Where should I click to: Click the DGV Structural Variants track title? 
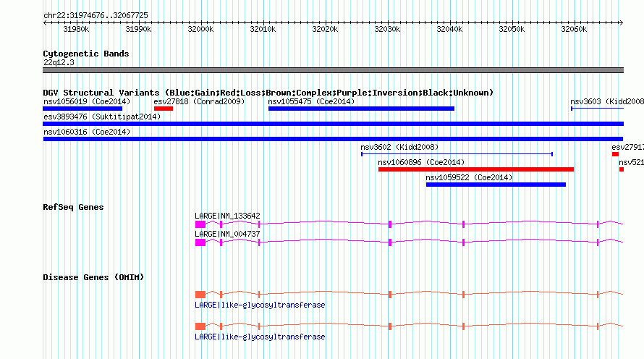268,93
